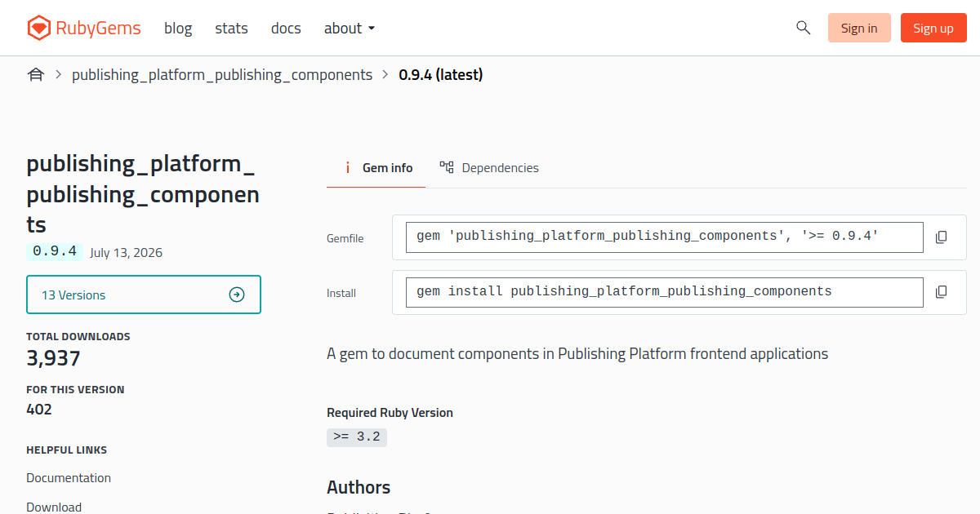Copy the Gemfile line to clipboard
The height and width of the screenshot is (514, 980).
point(941,237)
